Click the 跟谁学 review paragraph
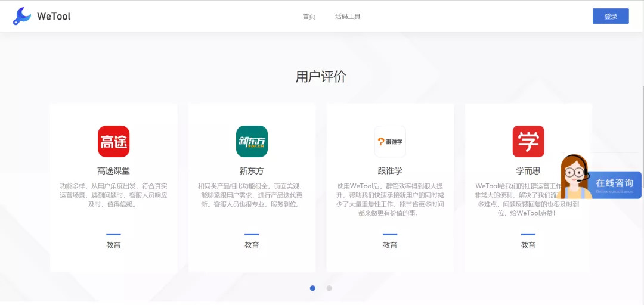Image resolution: width=644 pixels, height=305 pixels. point(390,200)
